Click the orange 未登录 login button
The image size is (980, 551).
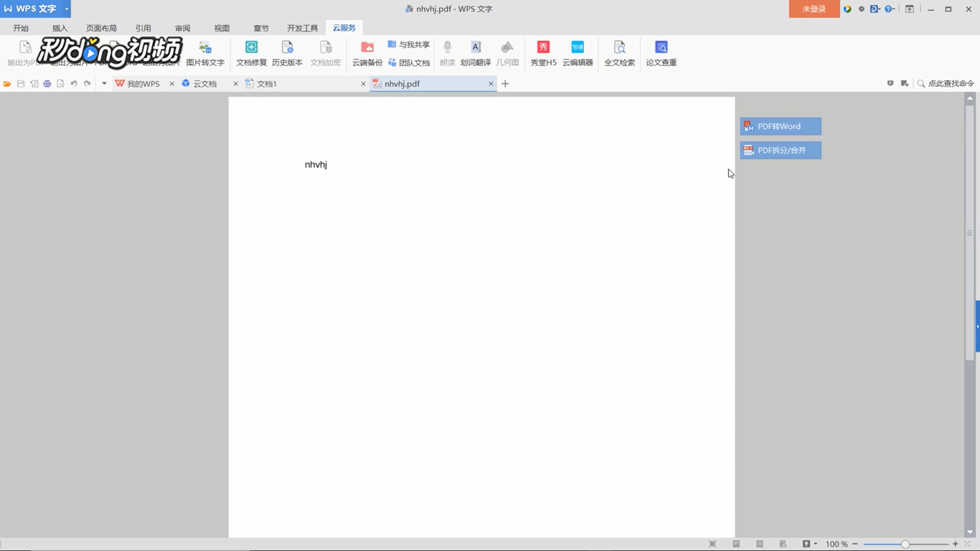coord(814,9)
